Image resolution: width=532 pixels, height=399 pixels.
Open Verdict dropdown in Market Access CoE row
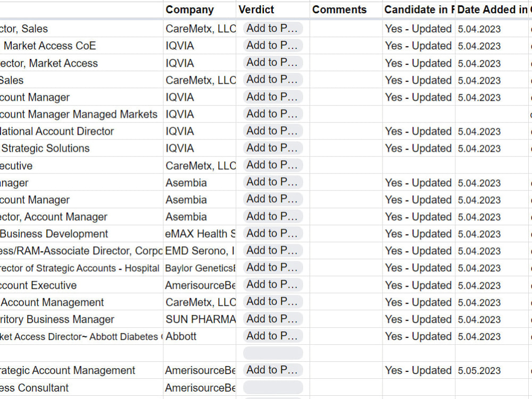click(273, 45)
